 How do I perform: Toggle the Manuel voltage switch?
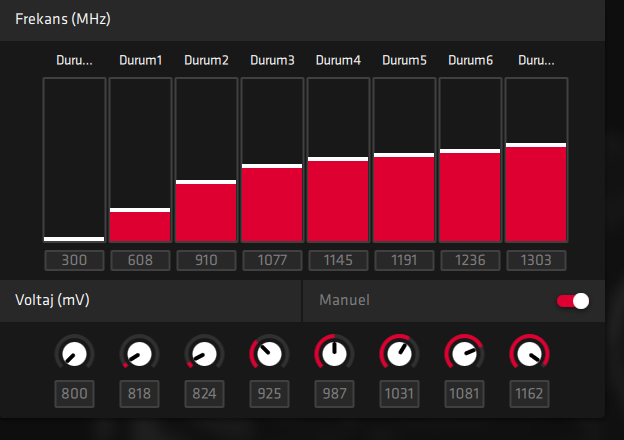point(573,301)
